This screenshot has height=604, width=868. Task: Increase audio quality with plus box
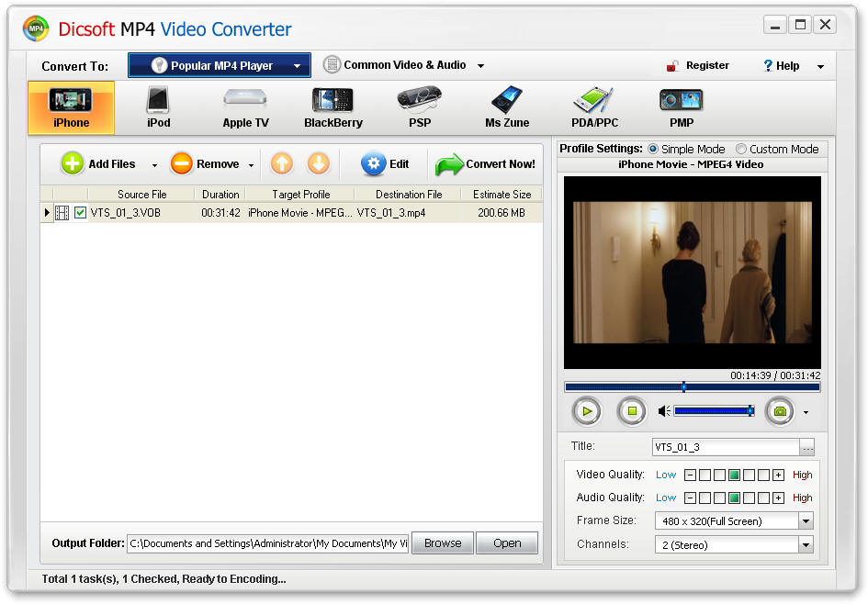tap(778, 498)
